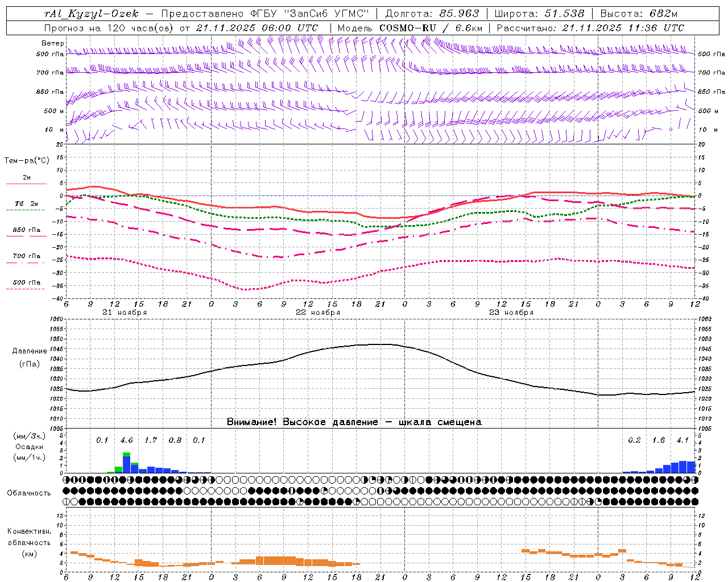Click the station name rAl_Kyzyl-Ozek
Viewport: 728px width, 582px height.
[x=90, y=14]
